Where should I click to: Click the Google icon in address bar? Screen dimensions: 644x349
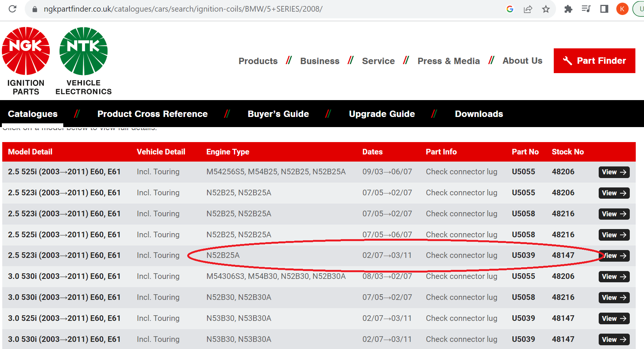tap(510, 9)
